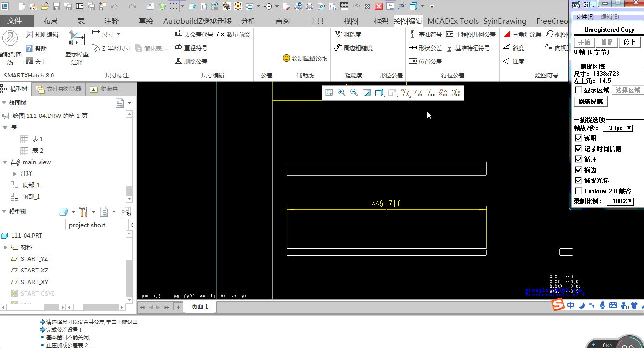The width and height of the screenshot is (644, 348).
Task: Click the 刷新屏幕 button
Action: click(591, 102)
